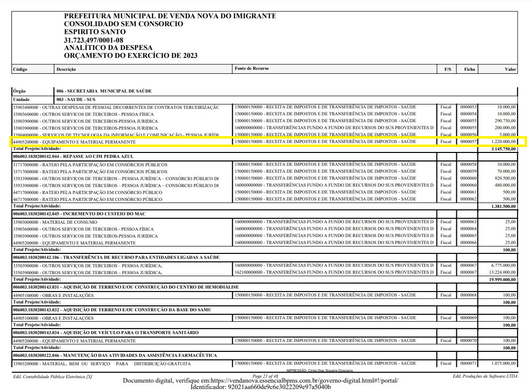Select the value '200.000,00'

point(505,128)
